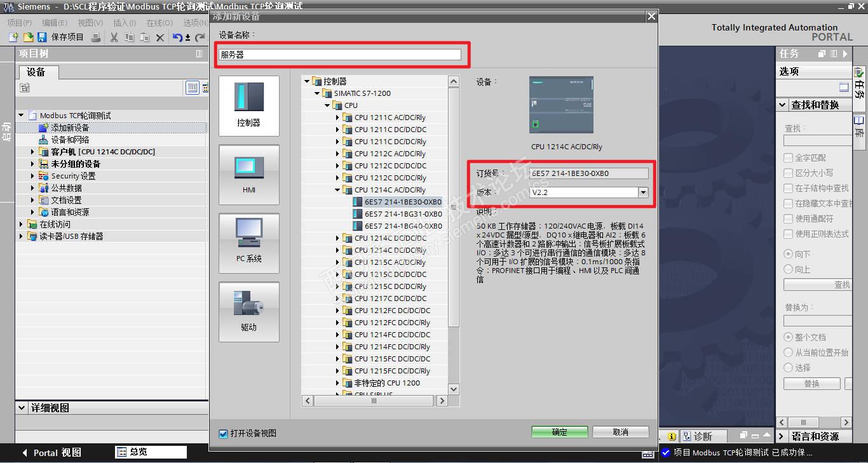The width and height of the screenshot is (868, 463).
Task: Click the Delete X icon in the toolbar
Action: (160, 37)
